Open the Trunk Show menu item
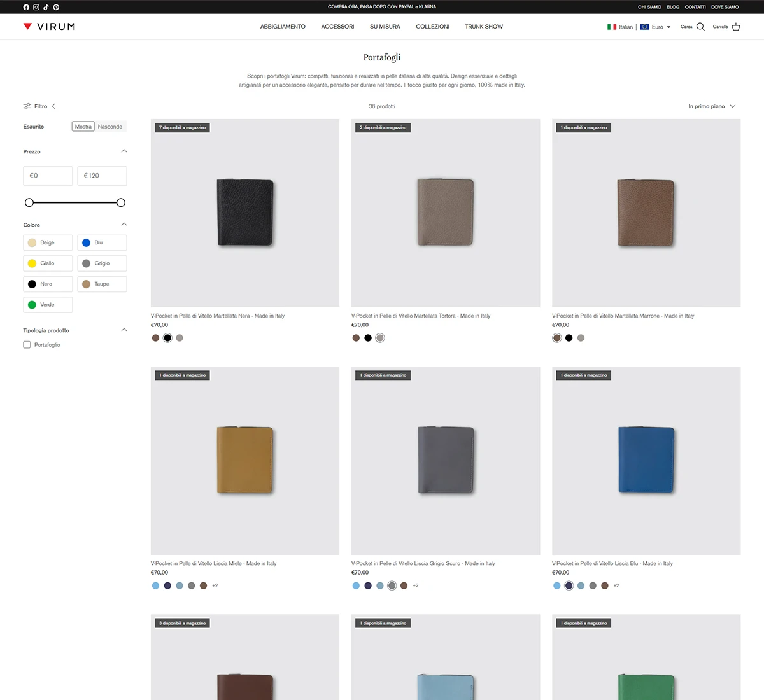This screenshot has height=700, width=764. 483,27
